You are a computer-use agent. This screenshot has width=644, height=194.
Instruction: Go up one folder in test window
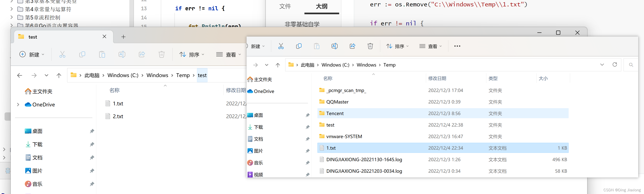(59, 75)
